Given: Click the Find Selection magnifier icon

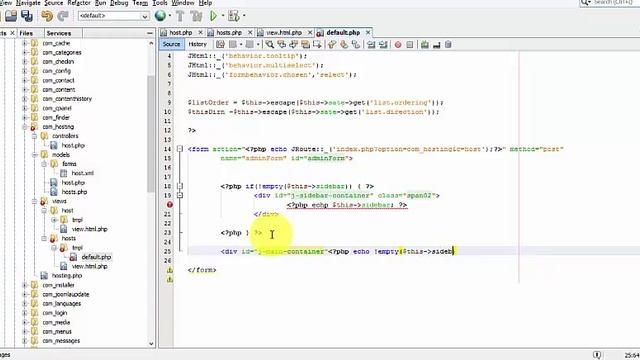Looking at the screenshot, I should coord(269,44).
